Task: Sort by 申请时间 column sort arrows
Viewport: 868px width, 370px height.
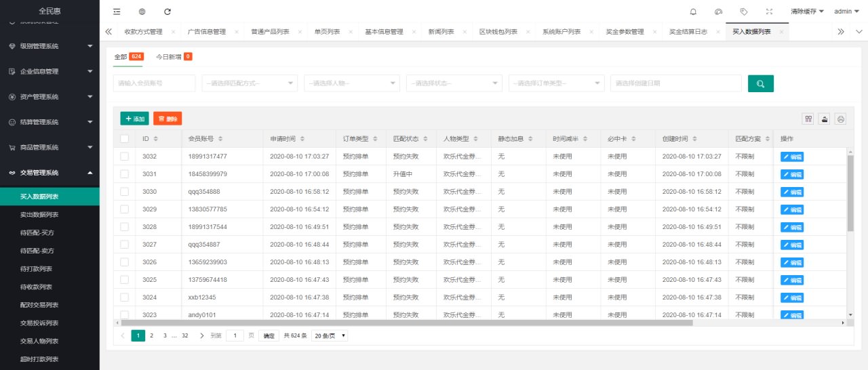Action: 302,139
